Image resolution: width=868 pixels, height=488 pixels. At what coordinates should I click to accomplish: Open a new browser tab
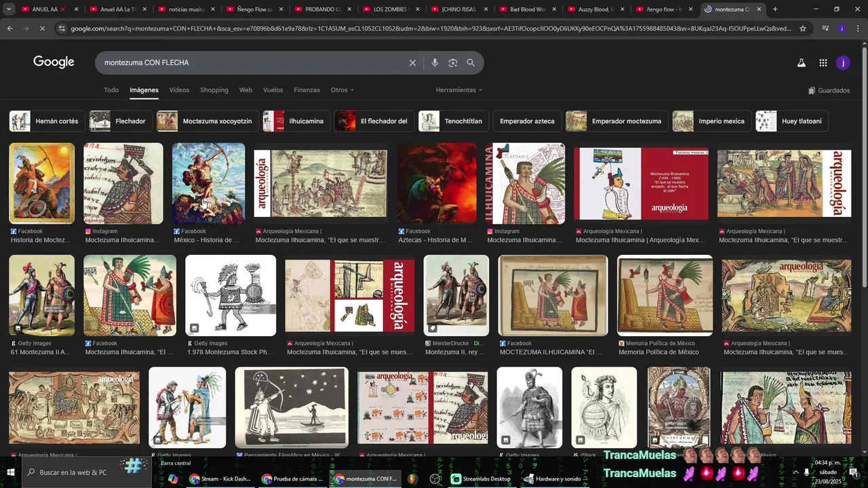coord(775,9)
